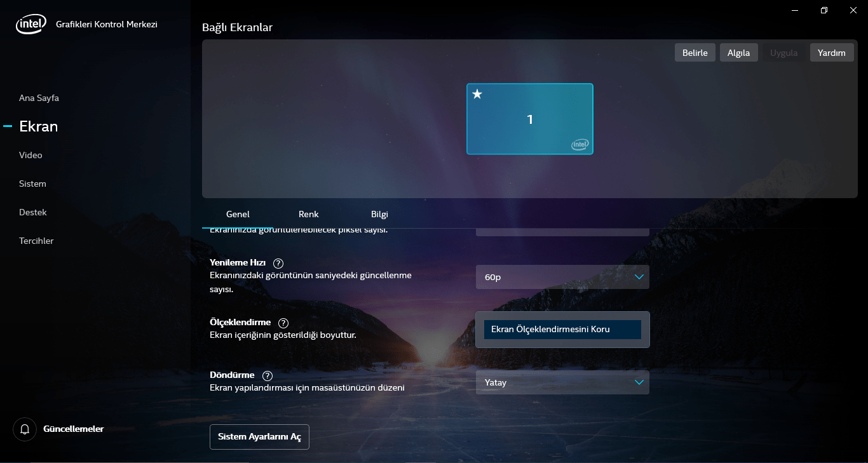
Task: Open the Ekran Ölçeklendirmesini Koru dropdown
Action: pos(562,330)
